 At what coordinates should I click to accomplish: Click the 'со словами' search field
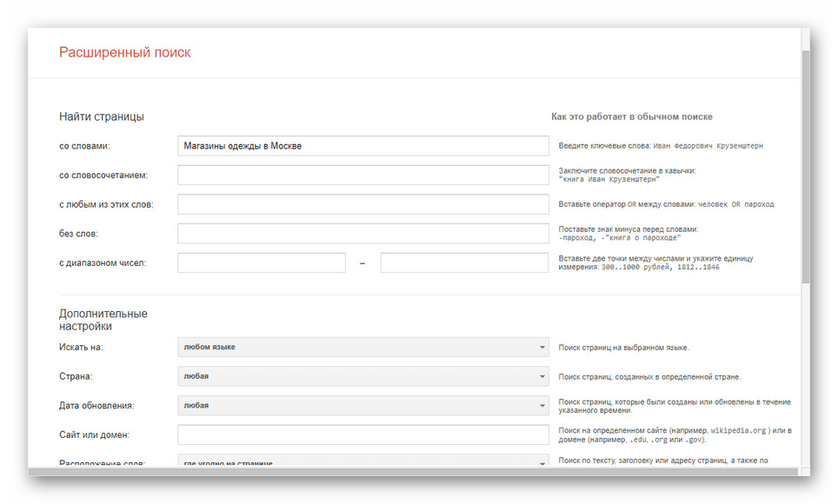[362, 146]
